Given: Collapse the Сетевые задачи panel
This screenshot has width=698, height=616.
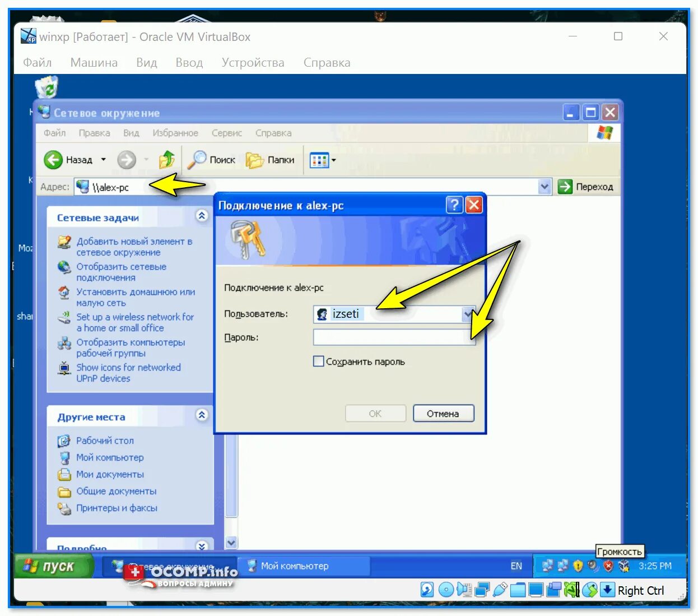Looking at the screenshot, I should (x=202, y=216).
